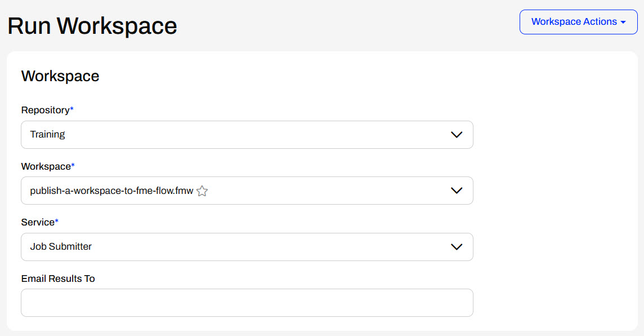
Task: Open the Repository dropdown showing Training
Action: click(247, 135)
